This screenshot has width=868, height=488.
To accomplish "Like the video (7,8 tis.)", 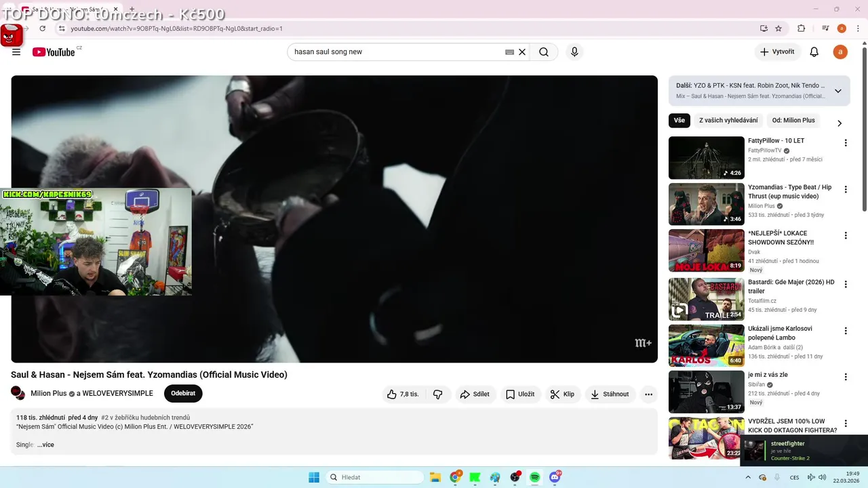I will [403, 394].
